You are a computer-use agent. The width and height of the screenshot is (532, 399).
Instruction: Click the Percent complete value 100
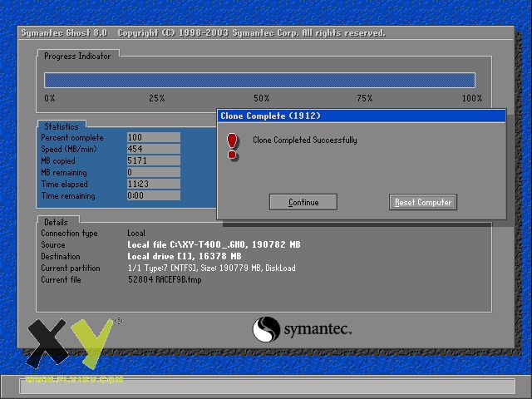pos(153,137)
